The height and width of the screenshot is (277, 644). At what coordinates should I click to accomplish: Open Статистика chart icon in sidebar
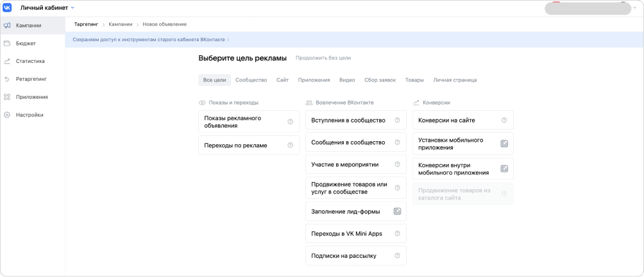tap(7, 62)
